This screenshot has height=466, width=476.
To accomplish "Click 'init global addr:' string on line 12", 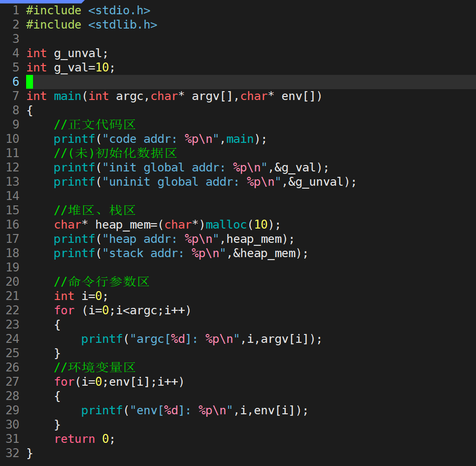I will [x=167, y=168].
